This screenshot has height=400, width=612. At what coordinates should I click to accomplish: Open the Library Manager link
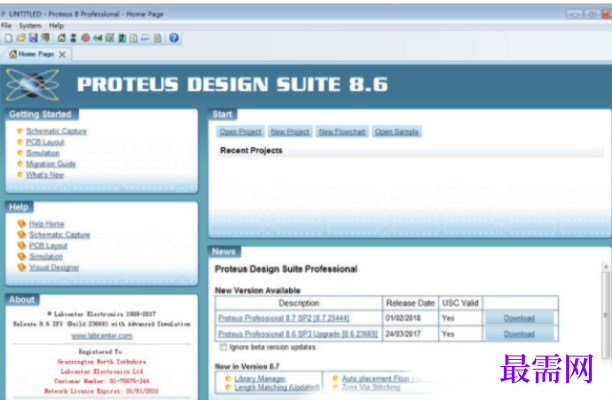[x=260, y=379]
